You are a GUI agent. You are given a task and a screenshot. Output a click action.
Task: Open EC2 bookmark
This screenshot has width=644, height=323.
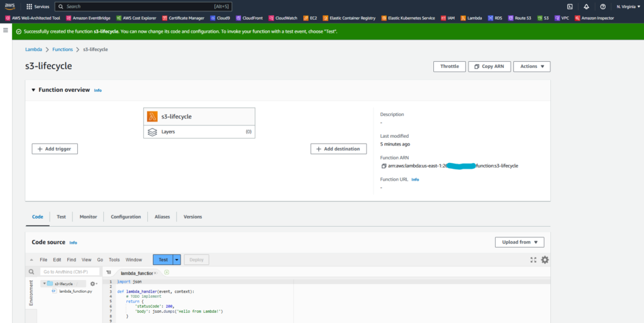coord(310,18)
